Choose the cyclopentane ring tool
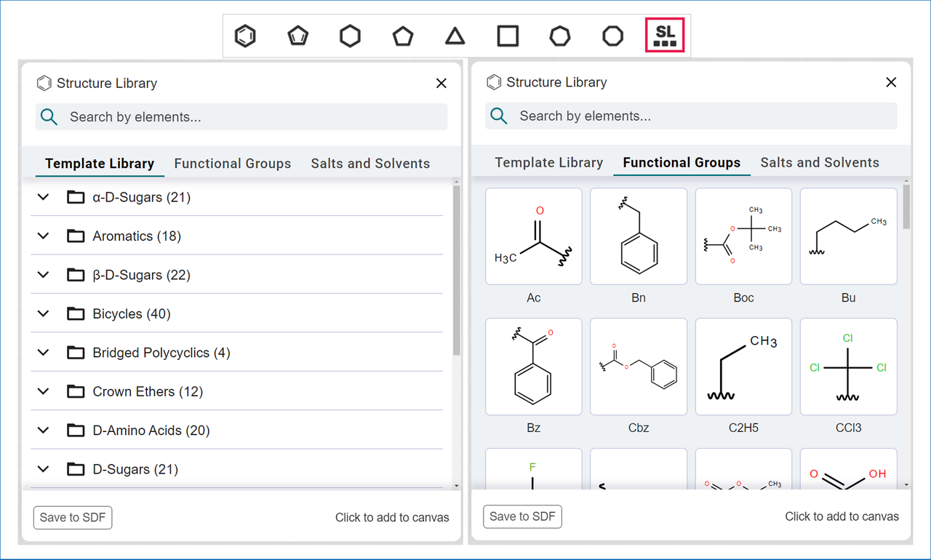Viewport: 931px width, 560px height. 403,36
